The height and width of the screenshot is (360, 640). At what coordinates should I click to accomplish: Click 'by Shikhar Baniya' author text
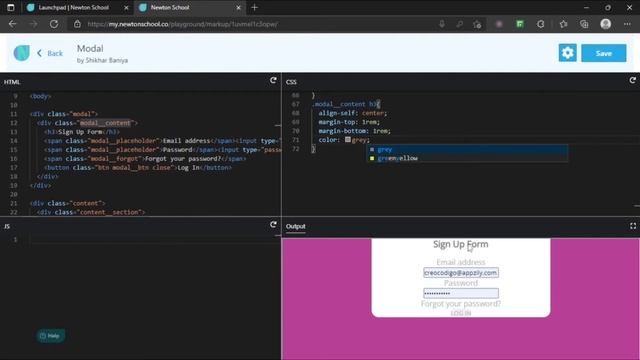click(102, 60)
